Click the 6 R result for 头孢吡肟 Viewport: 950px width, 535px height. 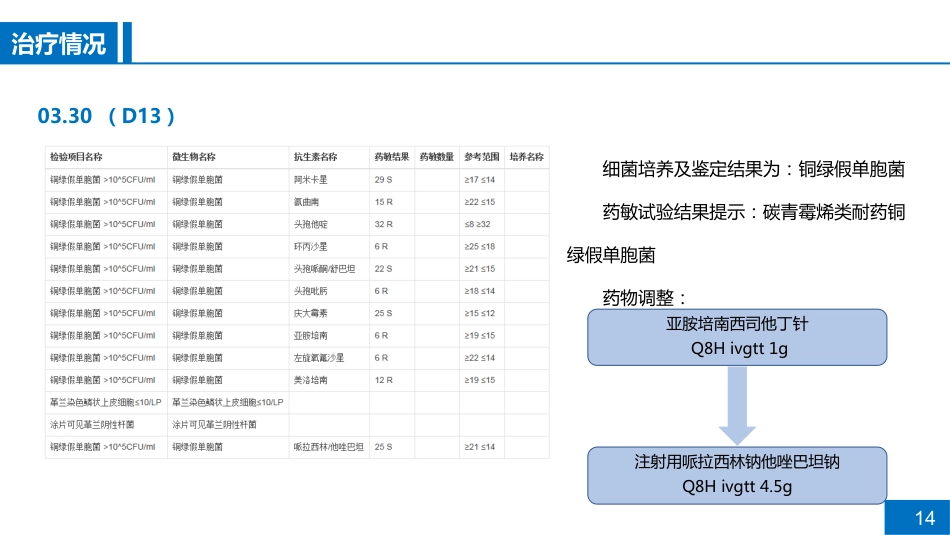[381, 291]
